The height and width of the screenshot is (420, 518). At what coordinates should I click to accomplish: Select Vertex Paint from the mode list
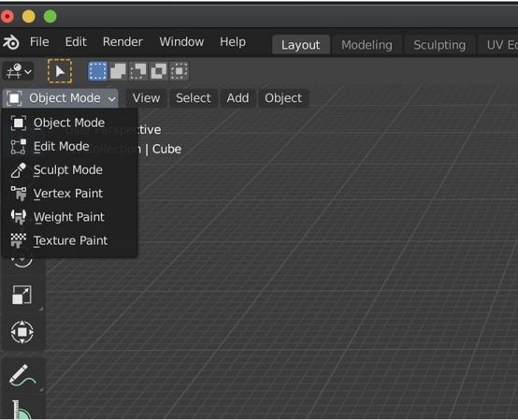tap(69, 194)
